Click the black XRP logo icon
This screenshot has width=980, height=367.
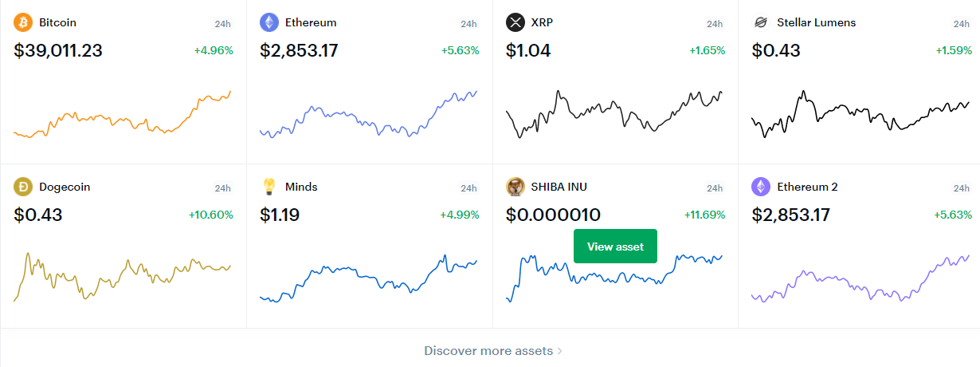pos(515,22)
